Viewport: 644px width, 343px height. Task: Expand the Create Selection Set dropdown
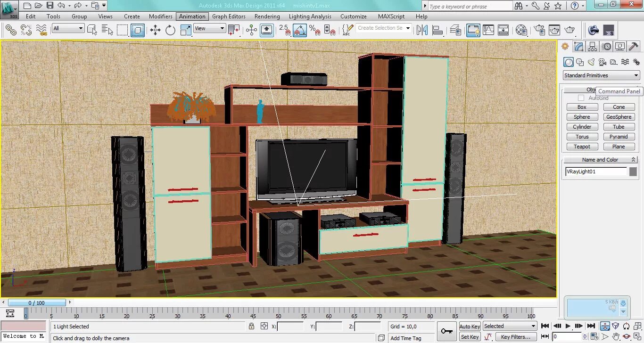408,28
